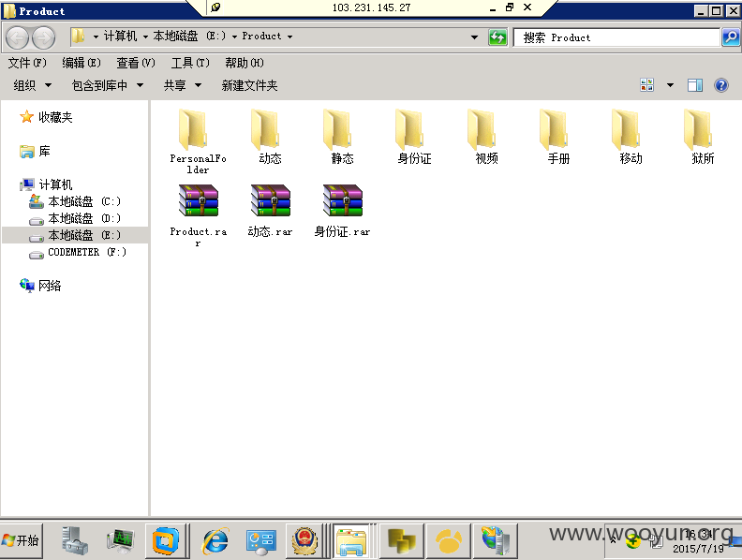Open the 静态 folder
The width and height of the screenshot is (742, 560).
coord(342,136)
